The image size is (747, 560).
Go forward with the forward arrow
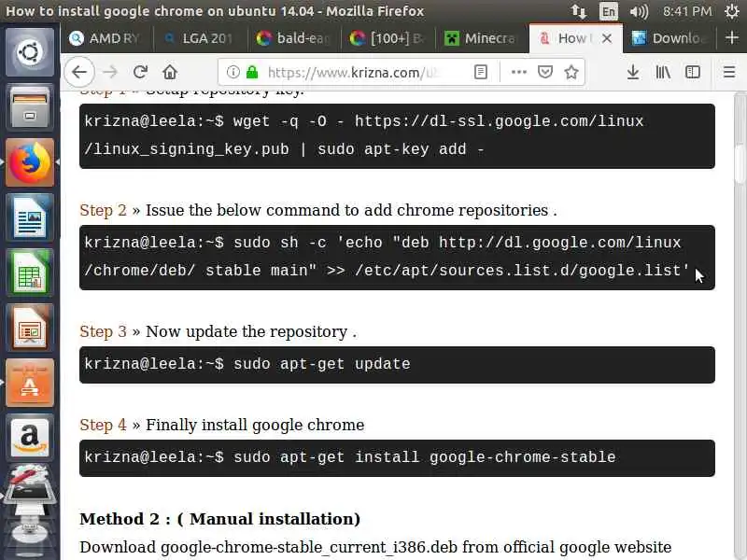click(x=110, y=73)
